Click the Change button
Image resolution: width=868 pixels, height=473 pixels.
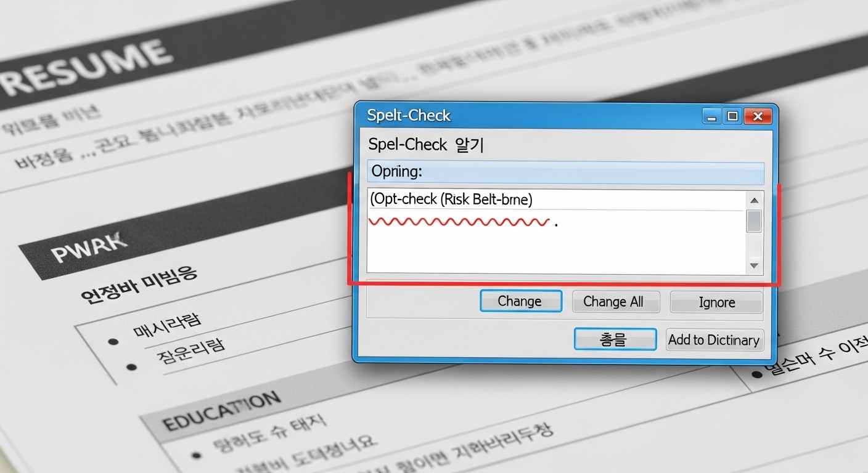coord(521,301)
